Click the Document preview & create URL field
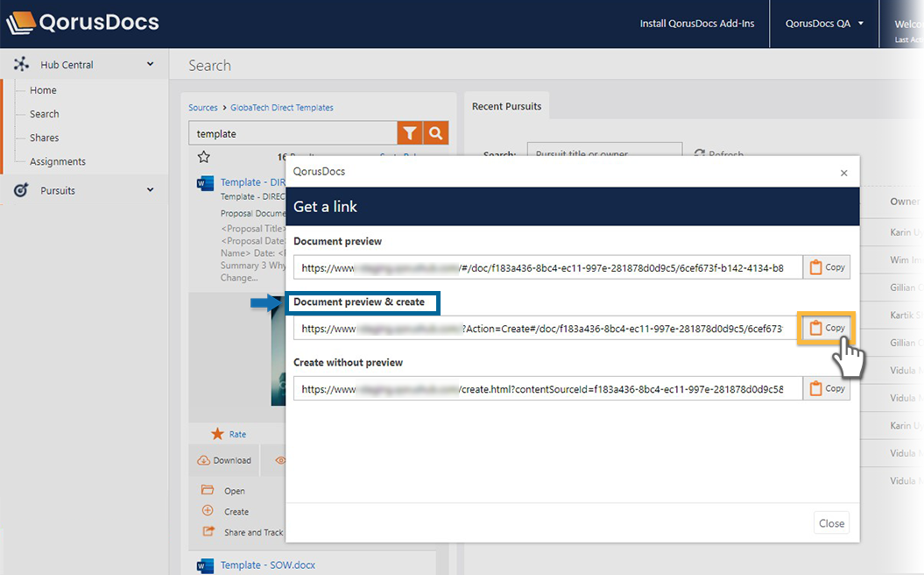The image size is (924, 575). (x=548, y=329)
